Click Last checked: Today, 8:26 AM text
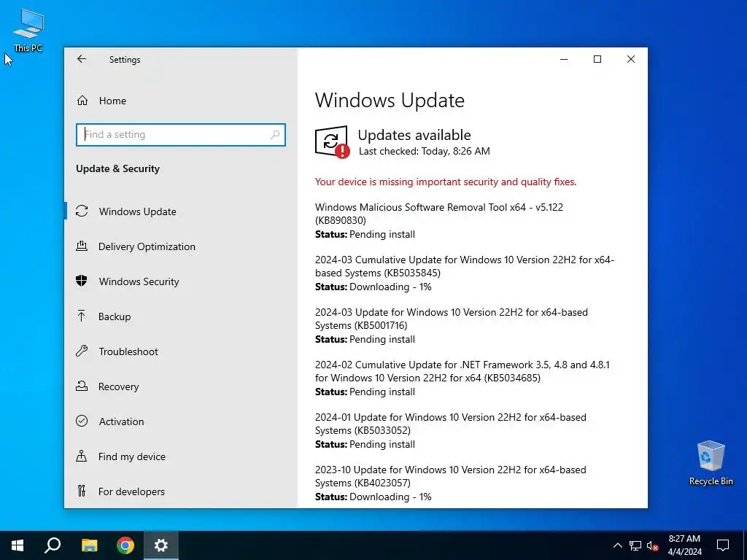This screenshot has height=560, width=747. click(x=424, y=152)
